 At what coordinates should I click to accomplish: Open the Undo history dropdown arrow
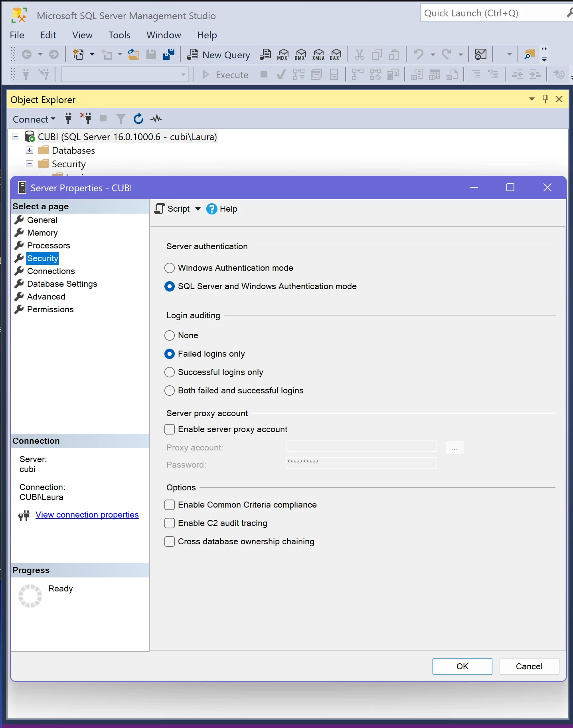tap(433, 54)
